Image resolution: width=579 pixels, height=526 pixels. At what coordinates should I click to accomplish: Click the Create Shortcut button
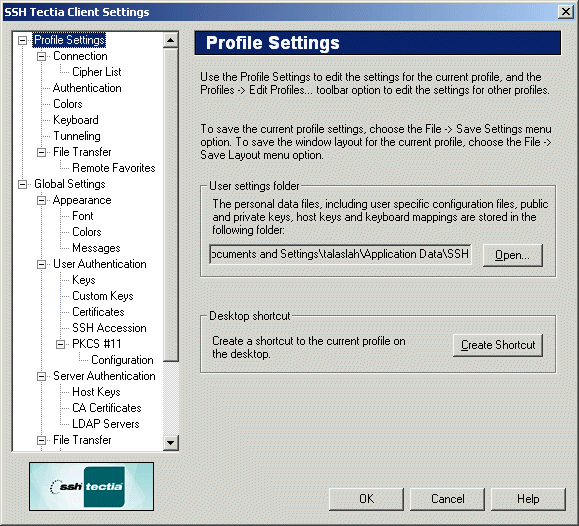click(x=498, y=345)
